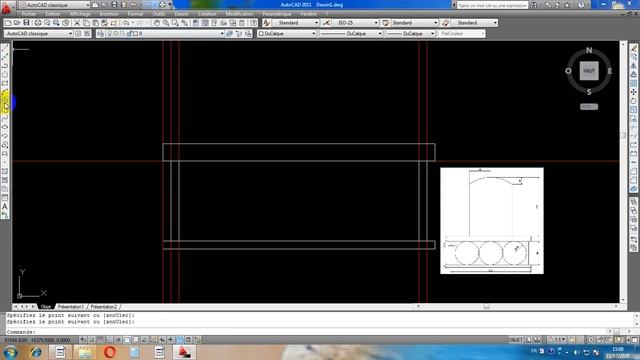The height and width of the screenshot is (360, 640).
Task: Select the Line tool in Draw toolbar
Action: pos(5,48)
